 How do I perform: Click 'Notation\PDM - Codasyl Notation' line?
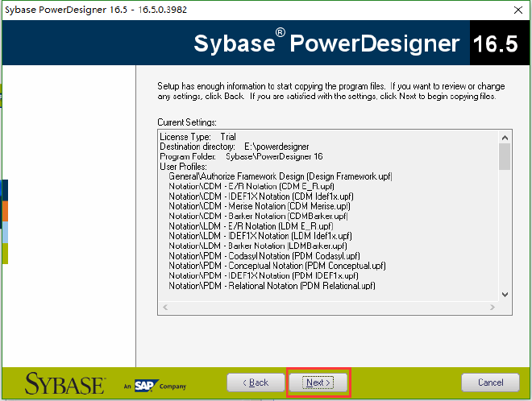click(x=264, y=256)
